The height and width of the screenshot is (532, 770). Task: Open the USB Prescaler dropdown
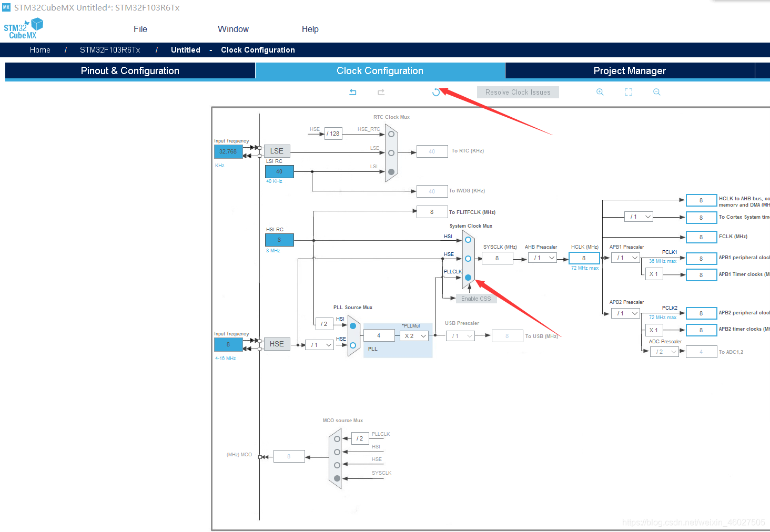[x=460, y=336]
